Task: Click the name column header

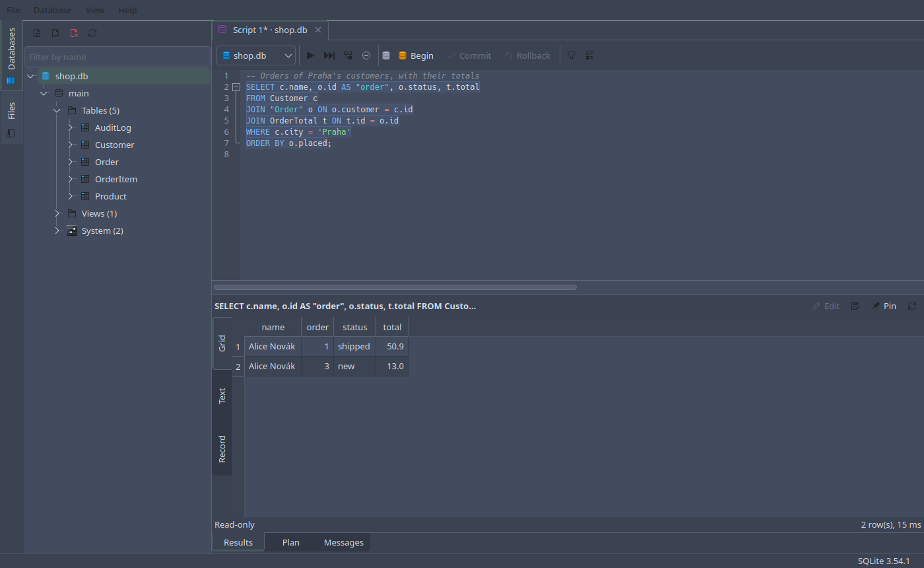Action: pyautogui.click(x=273, y=327)
